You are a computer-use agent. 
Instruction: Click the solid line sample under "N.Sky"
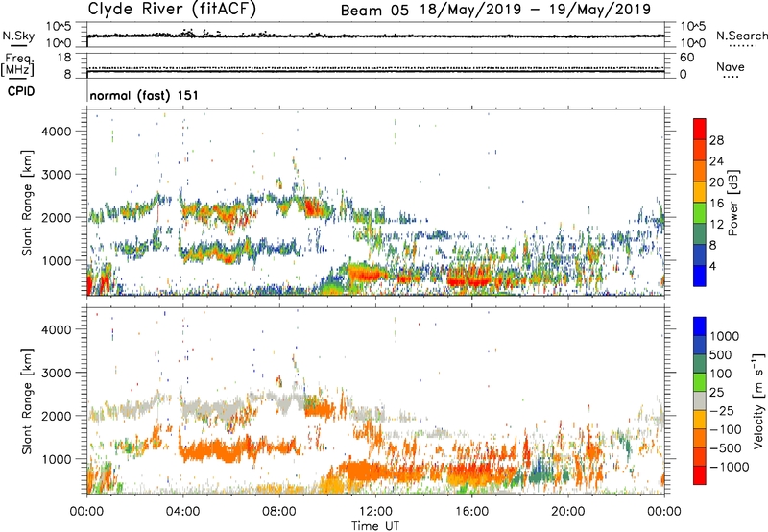18,46
